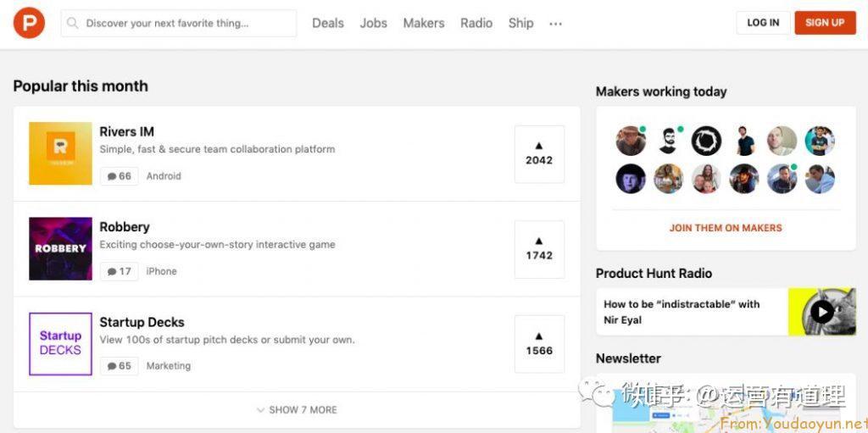Image resolution: width=868 pixels, height=433 pixels.
Task: Play the Product Hunt Radio episode
Action: [822, 312]
